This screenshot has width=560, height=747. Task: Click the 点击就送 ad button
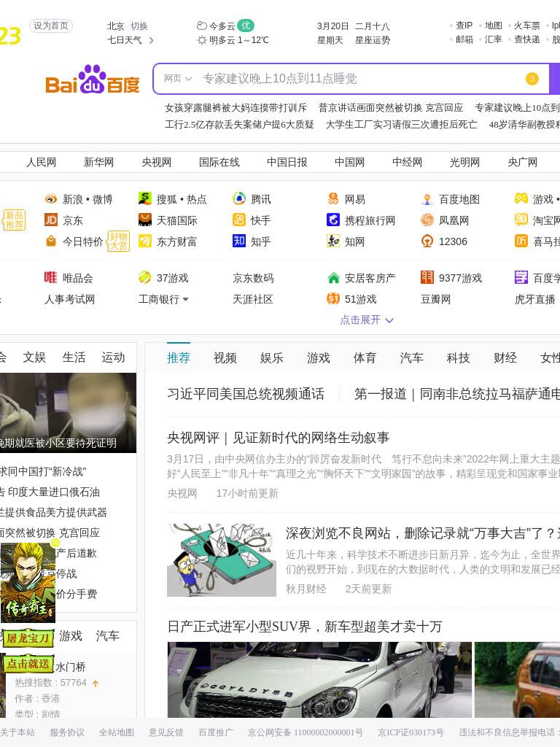[28, 664]
